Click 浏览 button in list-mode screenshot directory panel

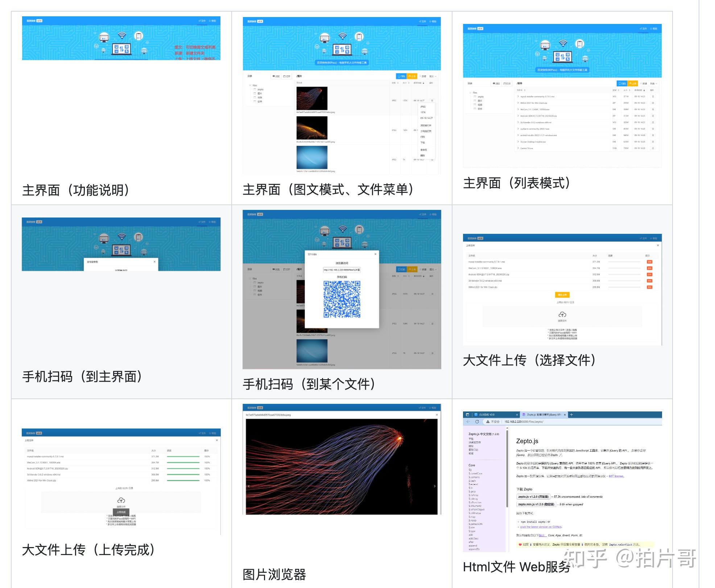coord(496,84)
